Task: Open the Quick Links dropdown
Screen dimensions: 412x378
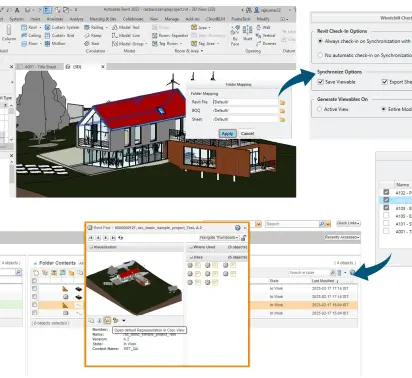Action: tap(348, 223)
